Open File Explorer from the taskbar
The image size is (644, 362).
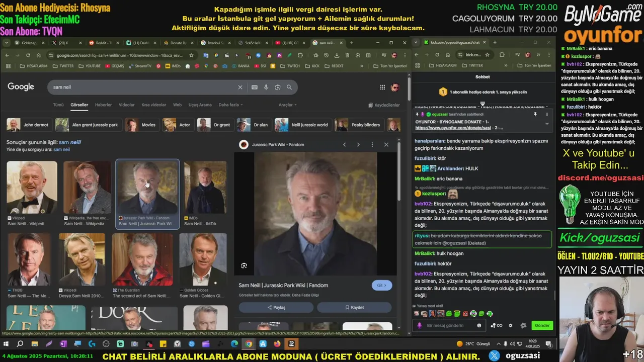click(34, 344)
